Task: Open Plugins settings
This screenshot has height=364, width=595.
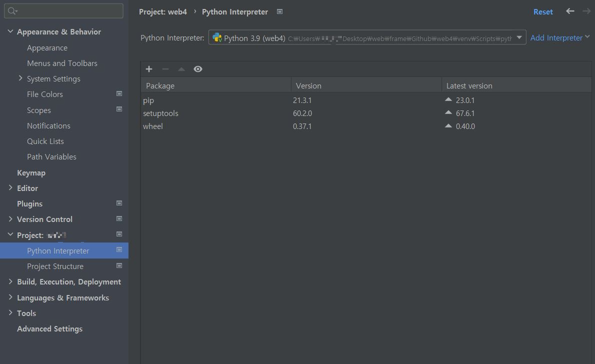Action: (x=29, y=204)
